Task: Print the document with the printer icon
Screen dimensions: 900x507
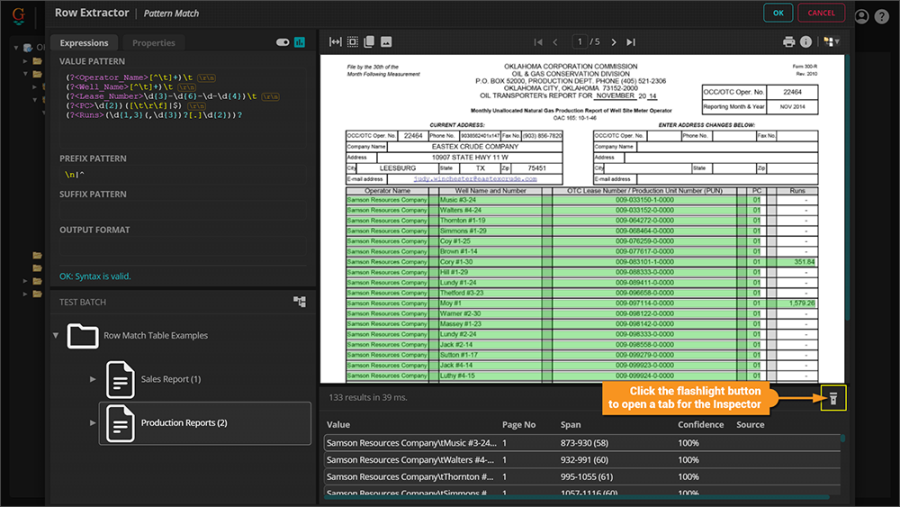Action: [x=789, y=42]
